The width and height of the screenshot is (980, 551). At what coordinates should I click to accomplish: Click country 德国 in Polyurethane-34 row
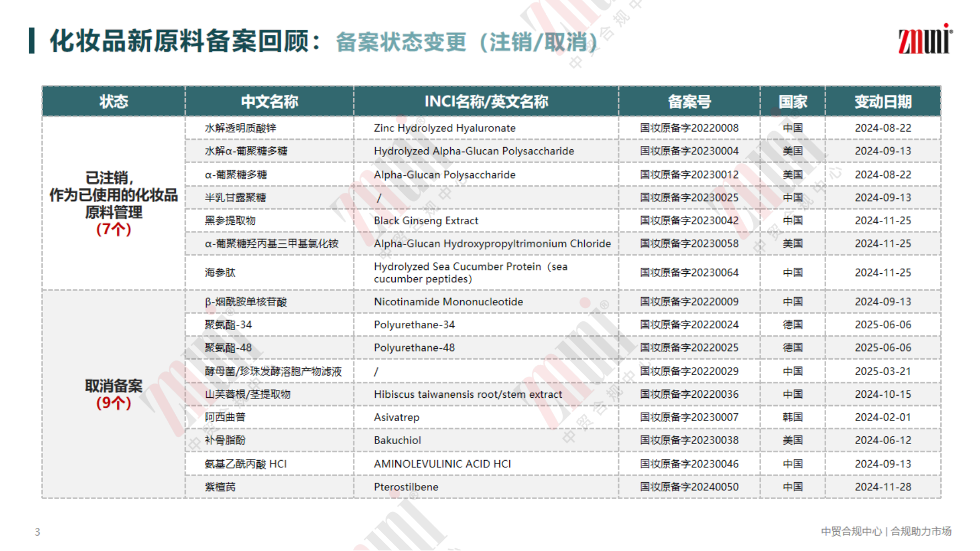coord(793,325)
